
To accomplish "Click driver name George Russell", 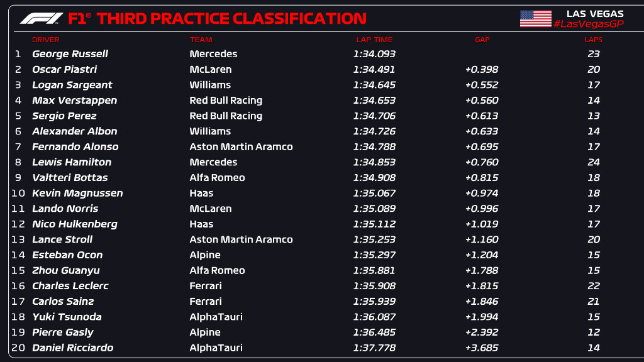I will pyautogui.click(x=70, y=54).
